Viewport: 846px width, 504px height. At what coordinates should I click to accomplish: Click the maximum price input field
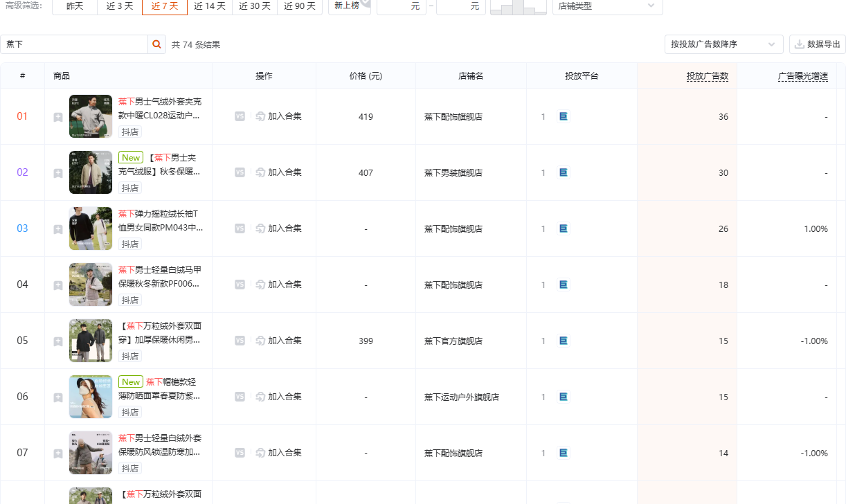click(461, 6)
